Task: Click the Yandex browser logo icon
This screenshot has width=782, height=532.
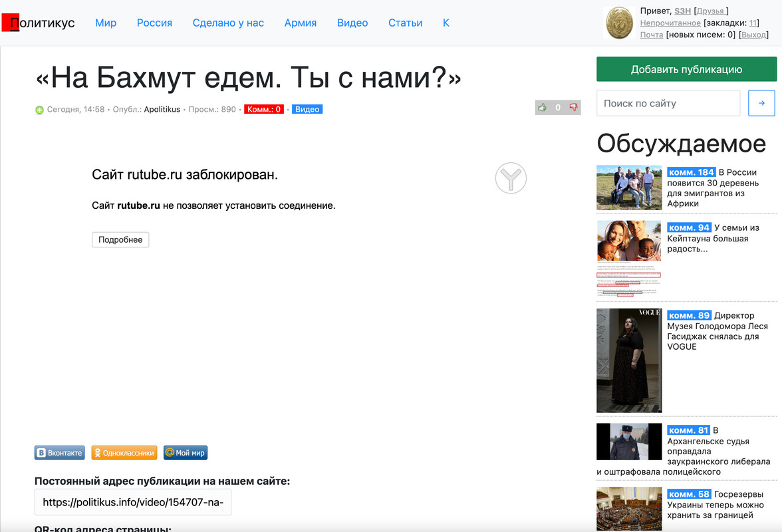Action: [511, 178]
